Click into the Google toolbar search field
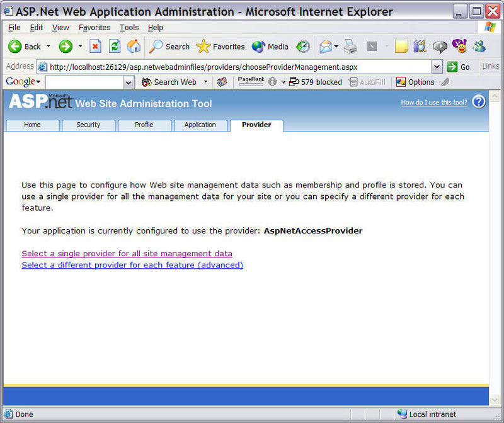 84,82
